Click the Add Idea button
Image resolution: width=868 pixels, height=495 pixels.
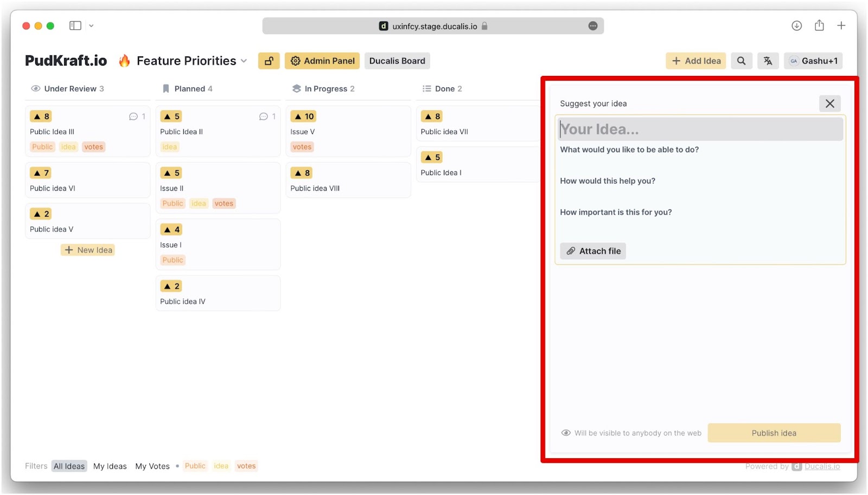point(696,61)
